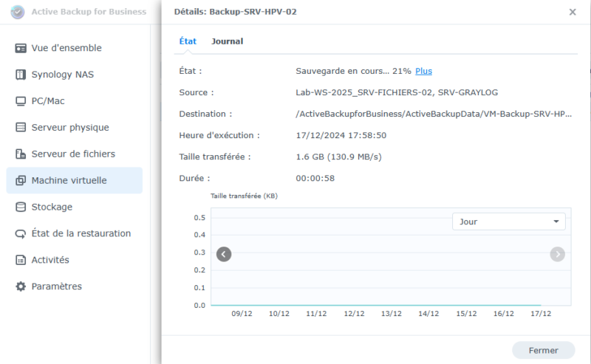
Task: Click the Serveur physique icon
Action: point(21,127)
